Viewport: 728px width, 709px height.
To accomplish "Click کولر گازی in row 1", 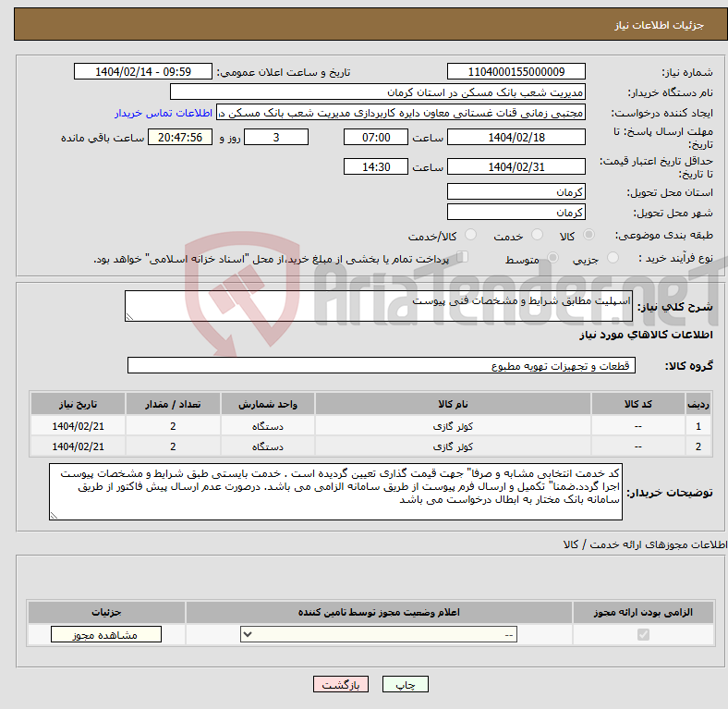I will pos(453,426).
